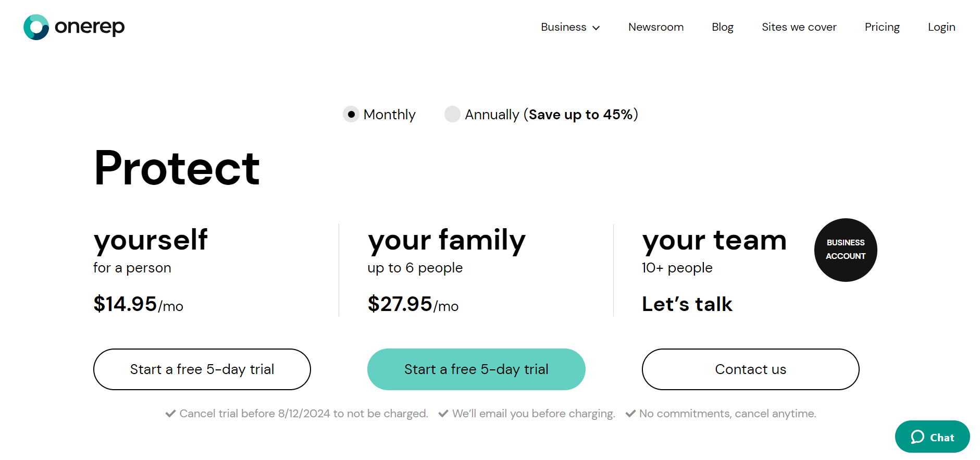Screen dimensions: 980x460
Task: Select Annually billing option
Action: pyautogui.click(x=452, y=114)
